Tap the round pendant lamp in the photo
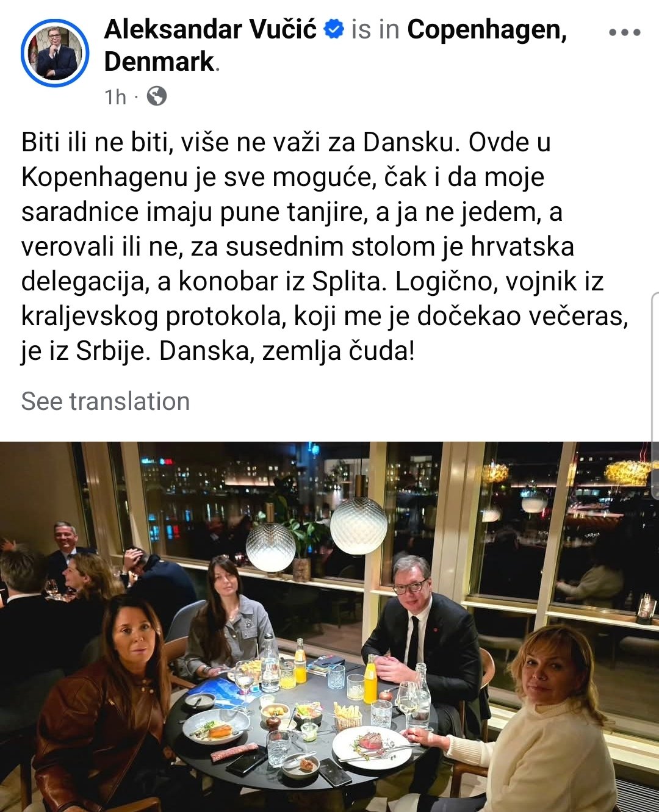This screenshot has width=659, height=812. click(x=359, y=525)
